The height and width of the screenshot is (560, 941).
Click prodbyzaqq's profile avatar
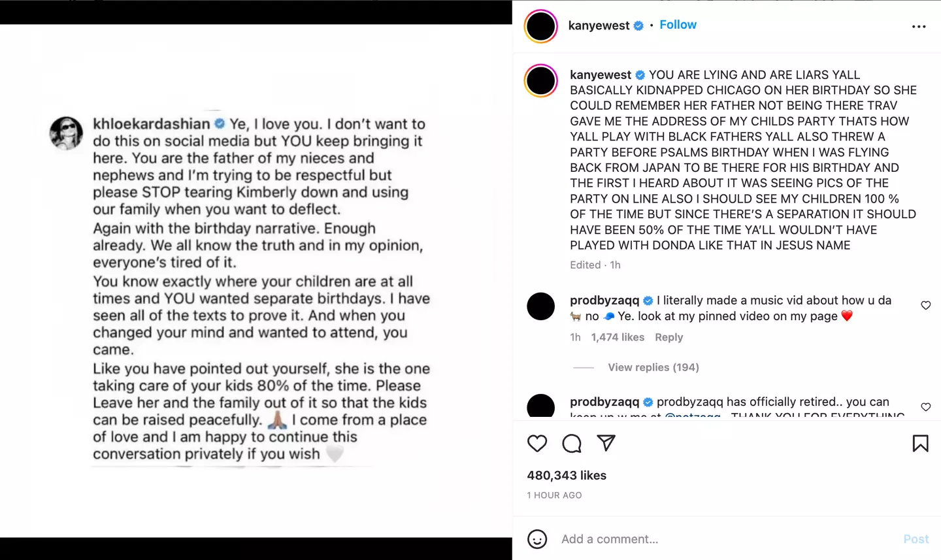coord(541,306)
